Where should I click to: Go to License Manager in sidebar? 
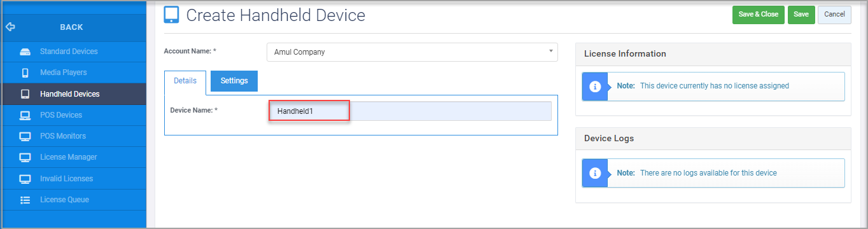click(x=69, y=157)
